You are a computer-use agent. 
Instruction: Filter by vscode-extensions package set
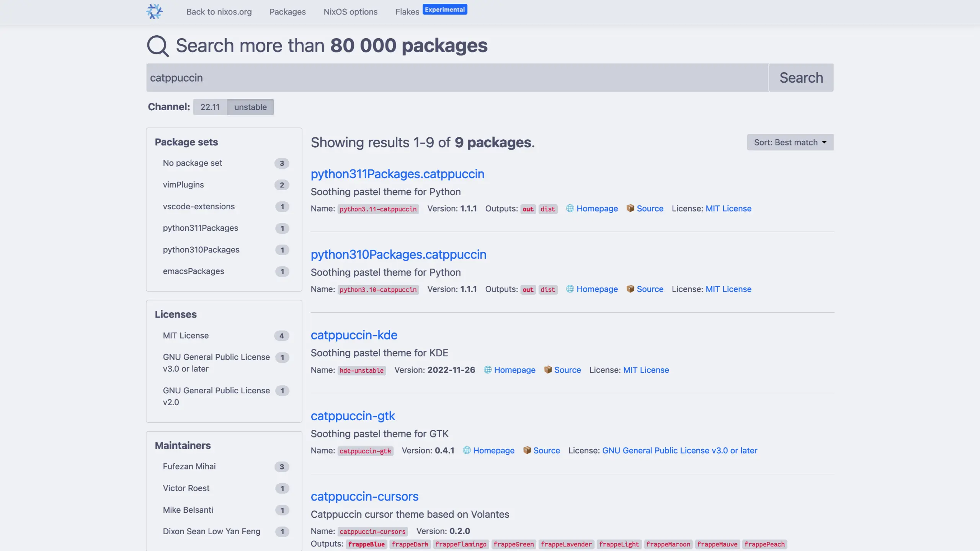225,207
